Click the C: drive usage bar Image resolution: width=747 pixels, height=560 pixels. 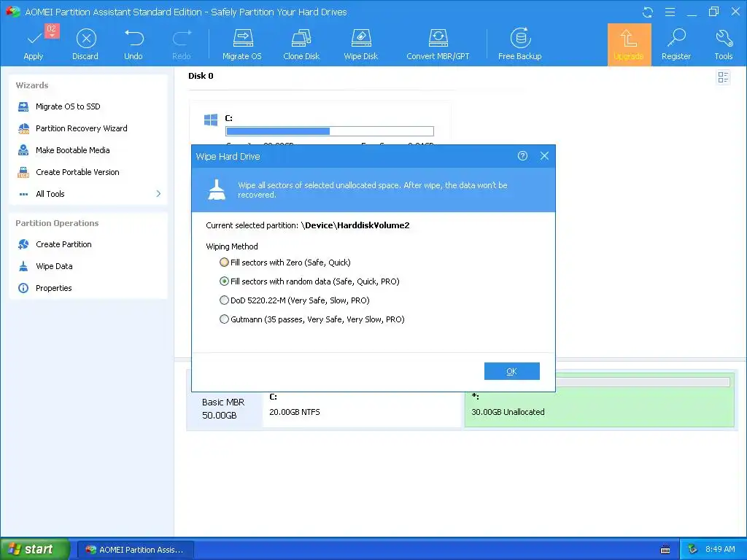point(330,131)
